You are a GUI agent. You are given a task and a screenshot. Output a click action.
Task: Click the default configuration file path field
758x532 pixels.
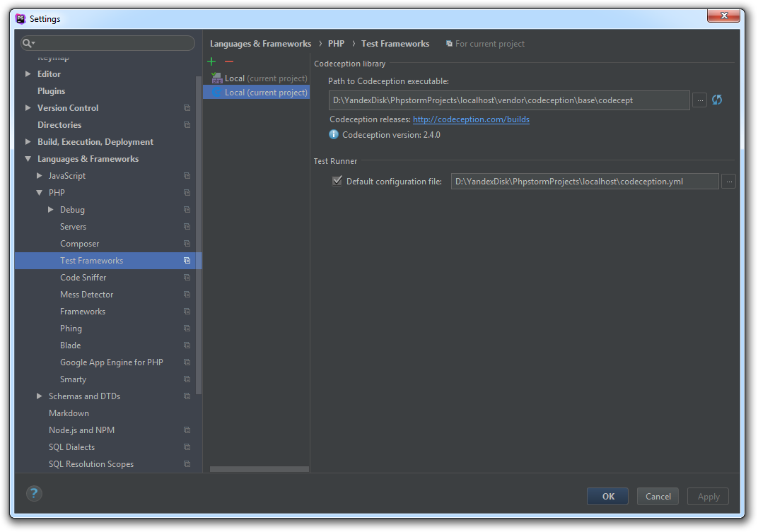pyautogui.click(x=585, y=182)
